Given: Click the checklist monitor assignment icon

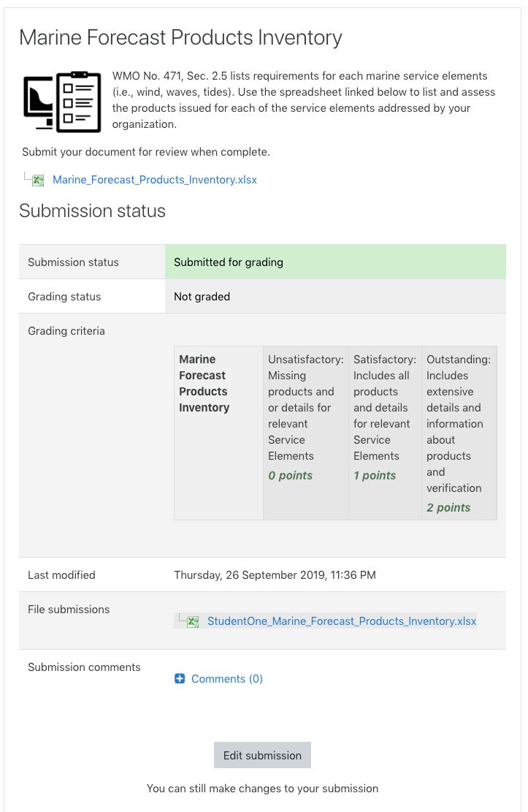Looking at the screenshot, I should click(62, 102).
